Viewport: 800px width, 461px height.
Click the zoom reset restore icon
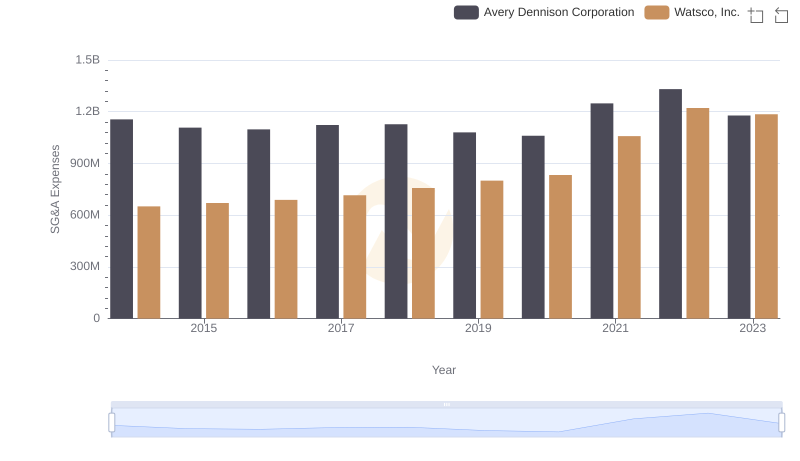tap(781, 15)
